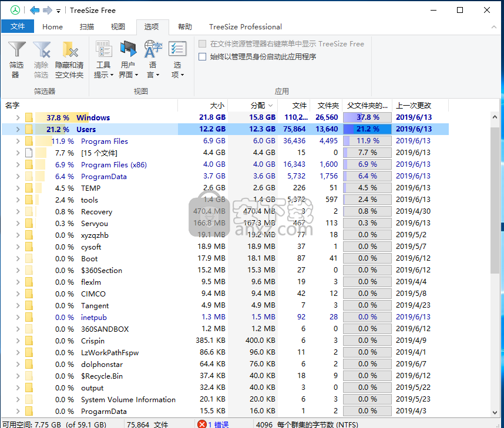The image size is (504, 428).
Task: Click the [15 个文件] file icon
Action: click(29, 153)
